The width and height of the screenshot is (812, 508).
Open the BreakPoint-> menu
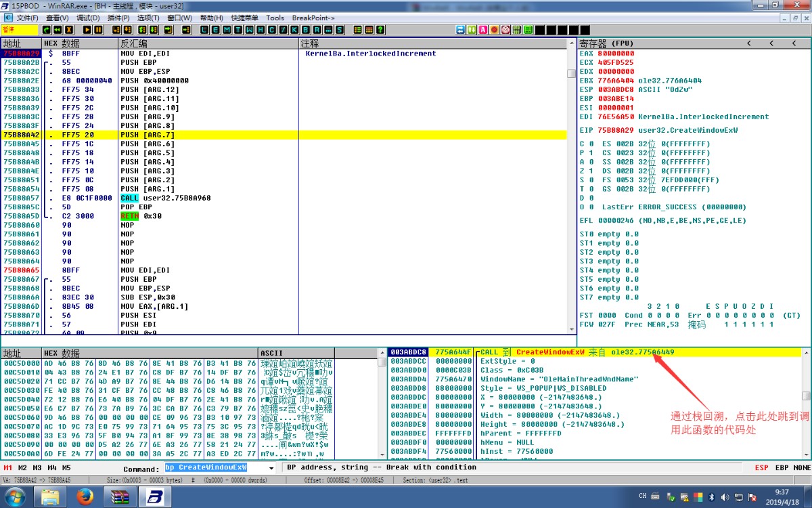pyautogui.click(x=313, y=18)
